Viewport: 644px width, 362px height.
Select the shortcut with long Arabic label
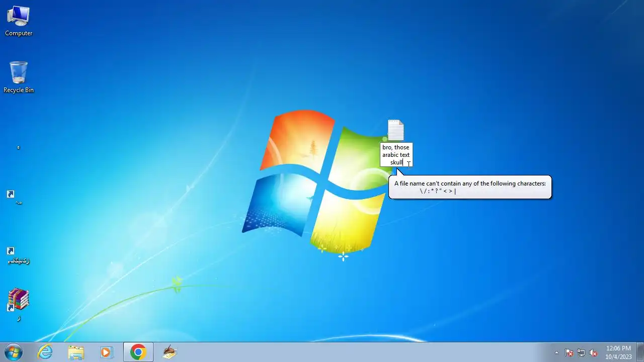pos(19,255)
